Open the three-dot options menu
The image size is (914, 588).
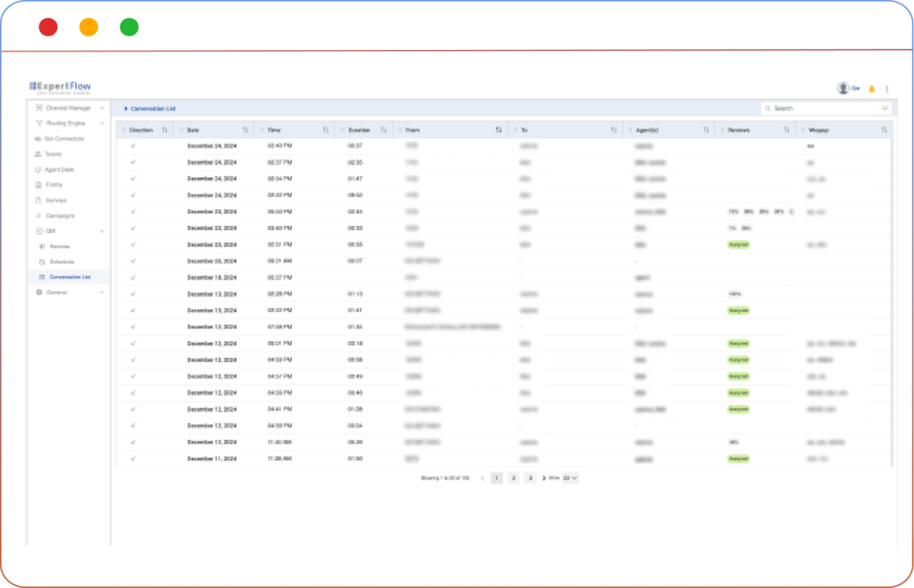tap(886, 88)
